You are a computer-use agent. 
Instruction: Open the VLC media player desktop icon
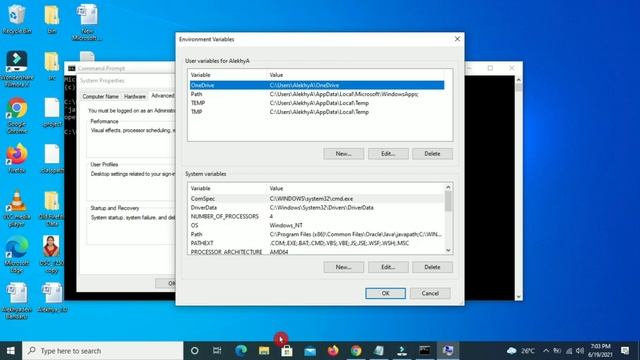(17, 208)
